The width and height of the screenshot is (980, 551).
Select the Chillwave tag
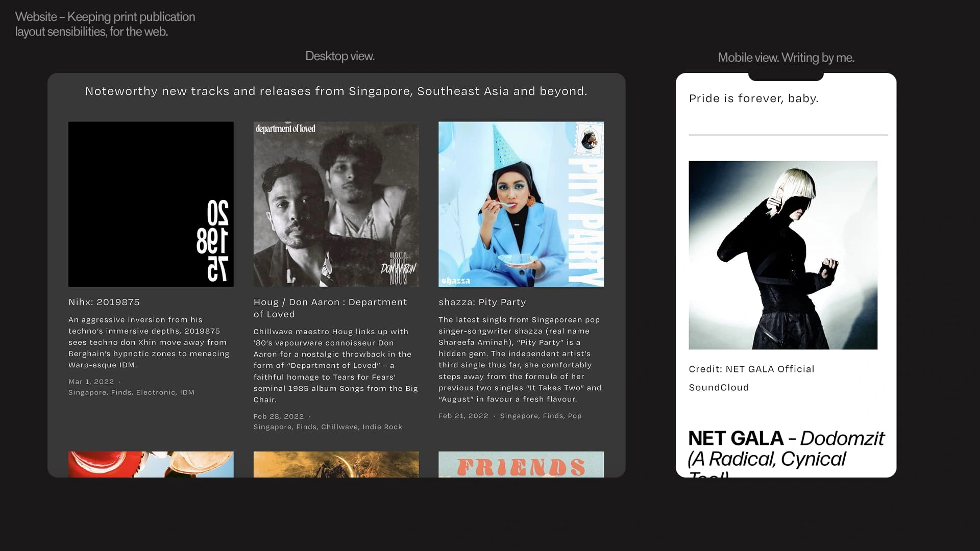coord(339,427)
